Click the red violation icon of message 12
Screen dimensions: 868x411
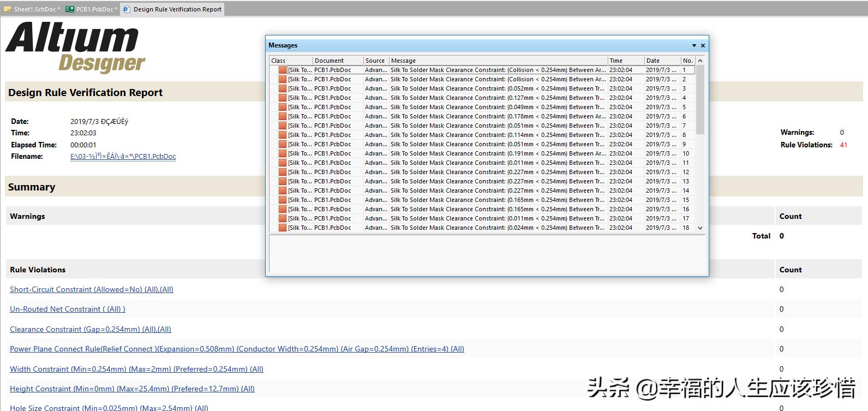(283, 172)
